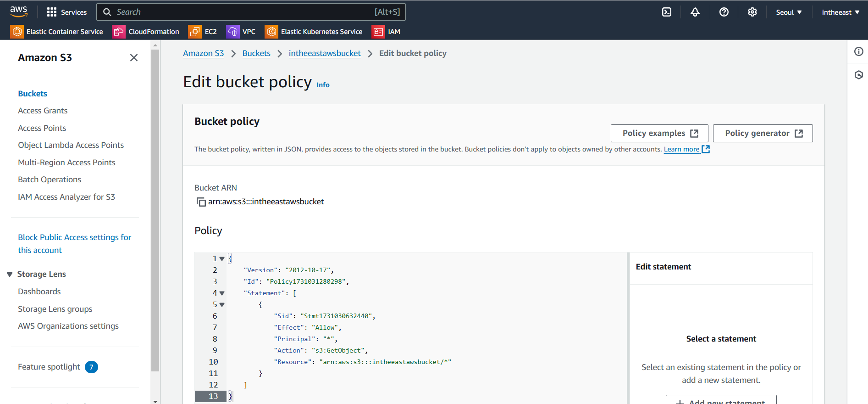This screenshot has width=868, height=404.
Task: Click the Resource ARN line
Action: (363, 362)
